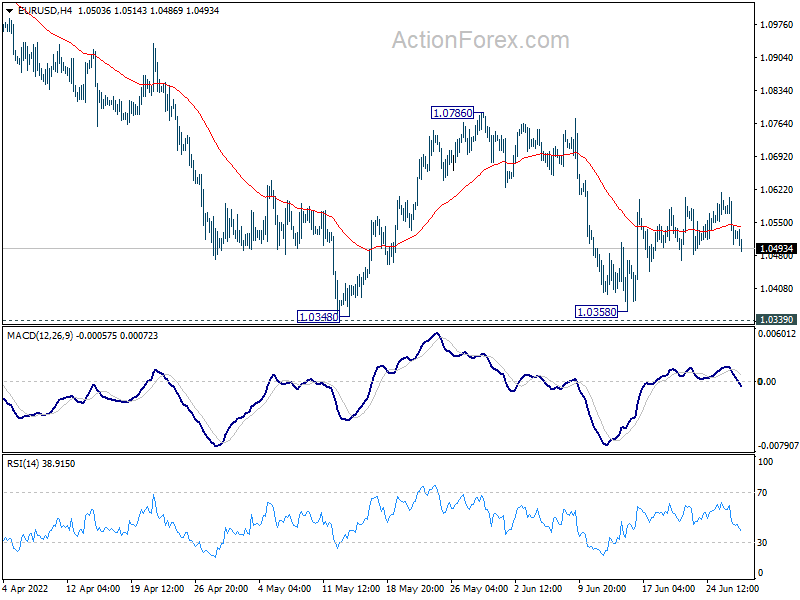The width and height of the screenshot is (800, 600).
Task: Click the 1.09760 price axis value
Action: click(777, 24)
